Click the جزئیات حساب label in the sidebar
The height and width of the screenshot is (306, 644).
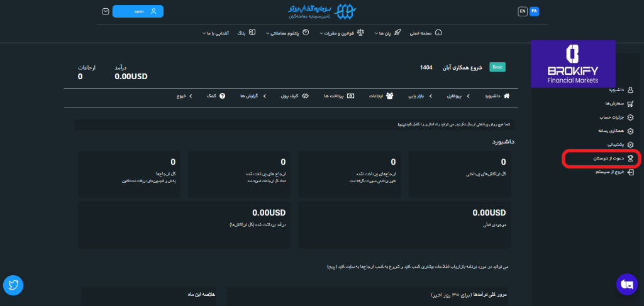(612, 117)
